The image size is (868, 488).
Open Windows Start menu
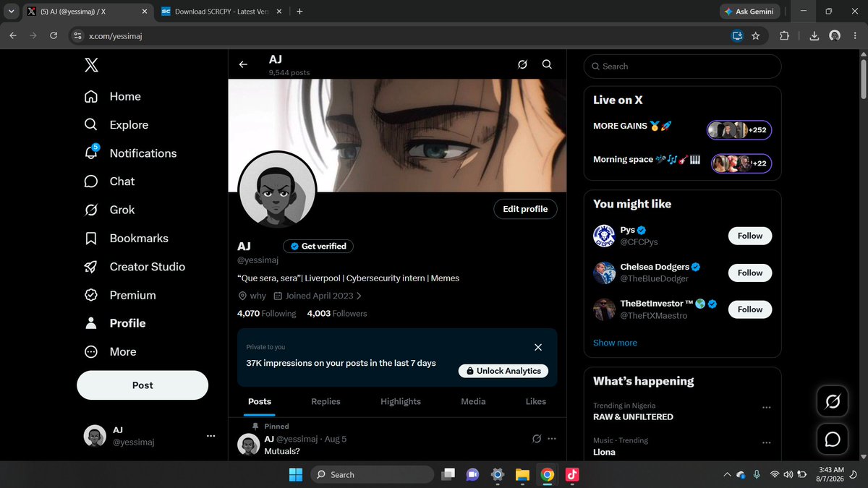(x=296, y=474)
